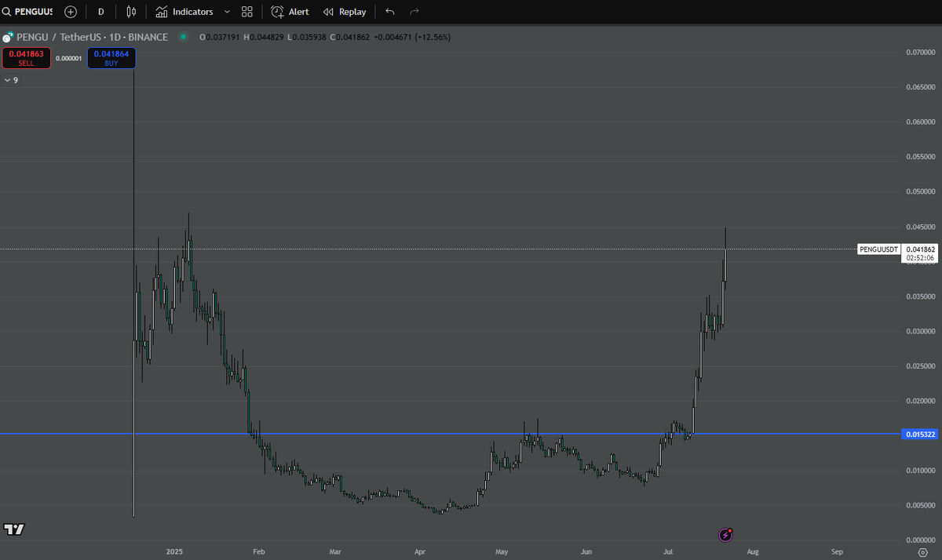Expand the indicators favorites dropdown arrow
Screen dimensions: 942x560
pos(227,12)
